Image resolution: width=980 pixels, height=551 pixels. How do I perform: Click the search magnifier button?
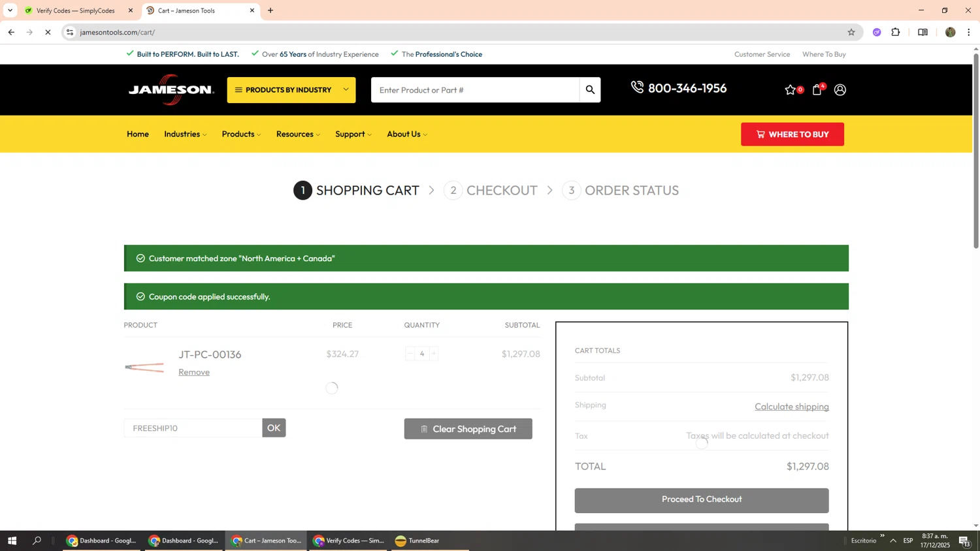(590, 90)
